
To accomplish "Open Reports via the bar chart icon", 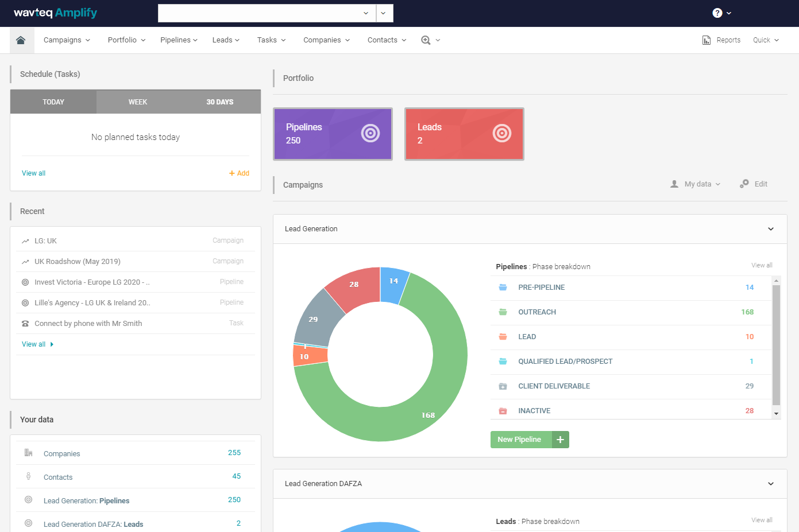I will pos(707,40).
